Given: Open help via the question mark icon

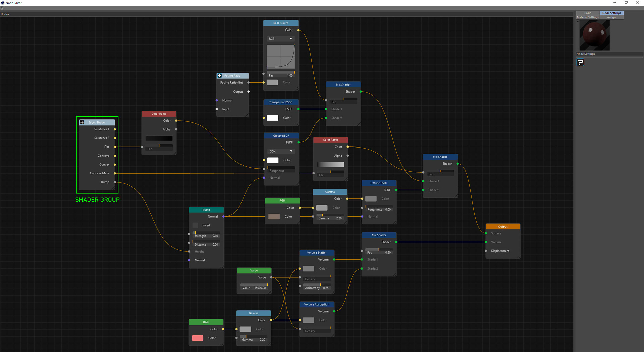Looking at the screenshot, I should tap(580, 62).
